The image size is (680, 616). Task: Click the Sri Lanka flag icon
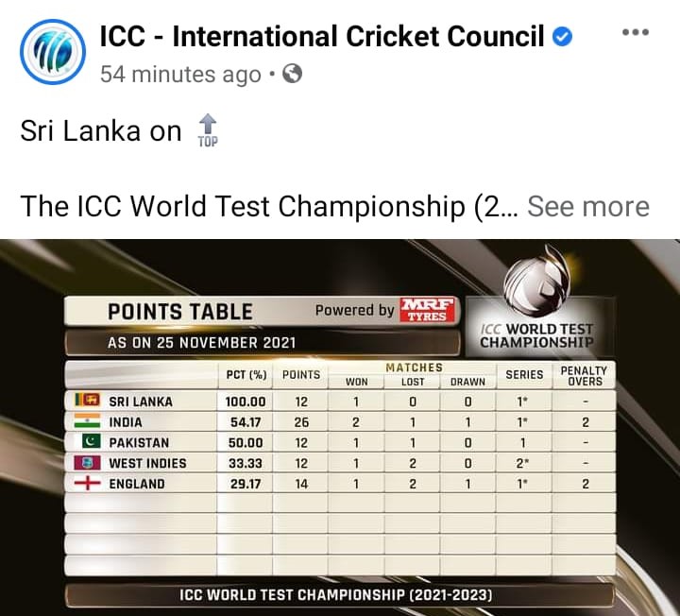click(x=87, y=400)
